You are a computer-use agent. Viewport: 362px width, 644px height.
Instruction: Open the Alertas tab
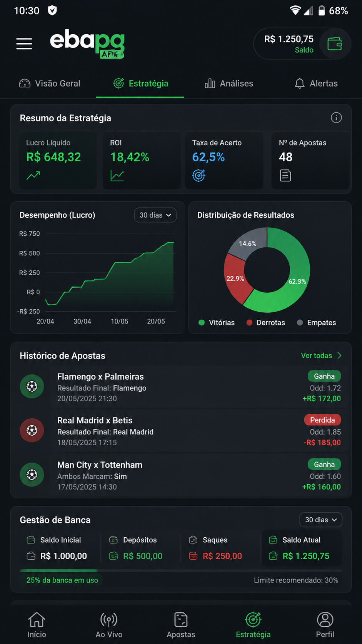pos(316,84)
